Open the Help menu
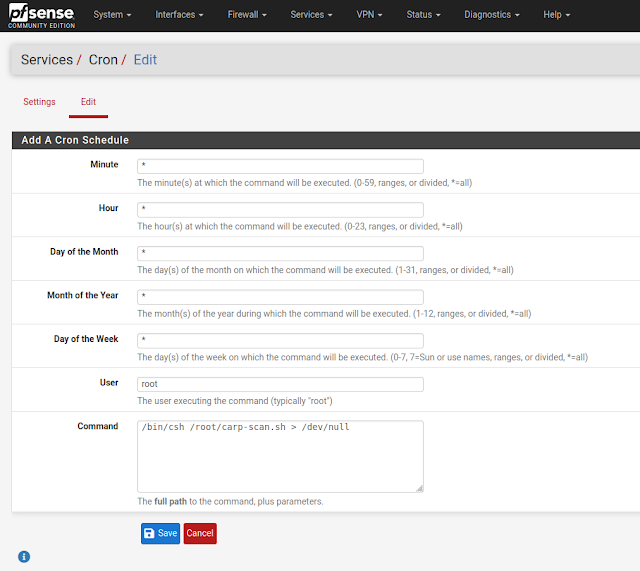Screen dimensions: 640x571 pos(556,15)
